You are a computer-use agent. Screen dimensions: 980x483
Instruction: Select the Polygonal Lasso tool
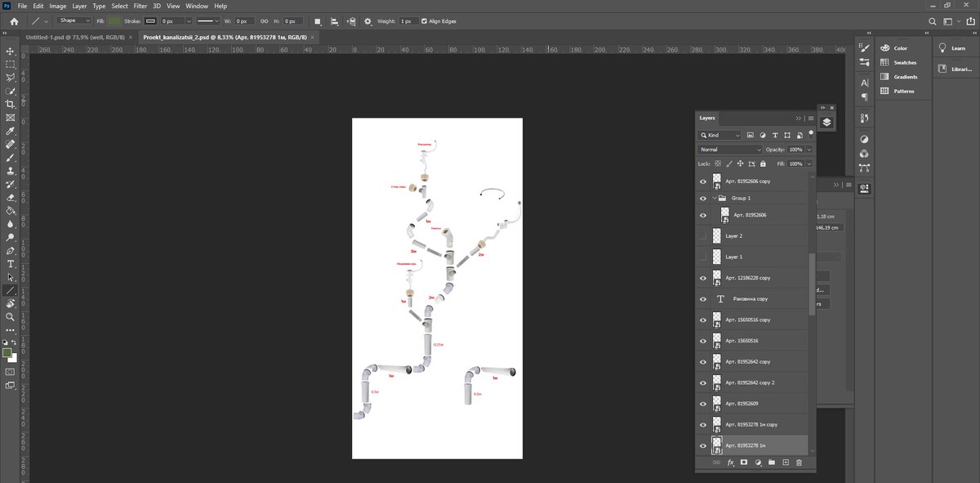(10, 78)
